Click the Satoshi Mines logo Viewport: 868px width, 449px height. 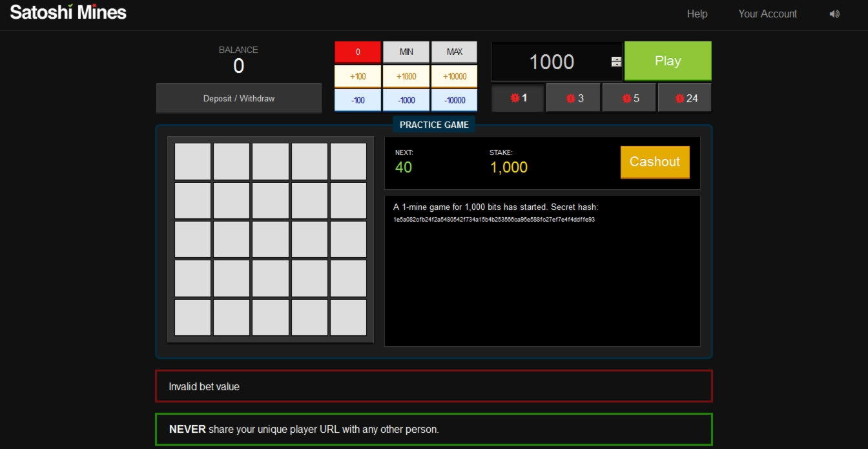(x=68, y=12)
